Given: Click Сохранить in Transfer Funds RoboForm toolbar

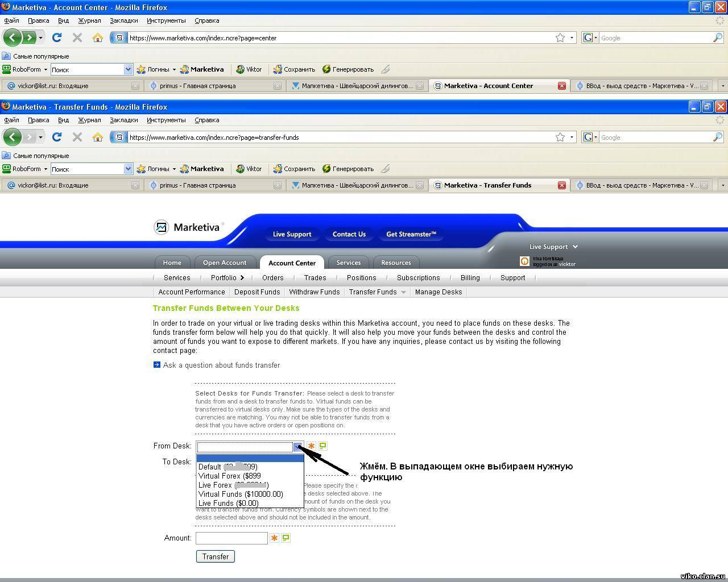Looking at the screenshot, I should [294, 169].
